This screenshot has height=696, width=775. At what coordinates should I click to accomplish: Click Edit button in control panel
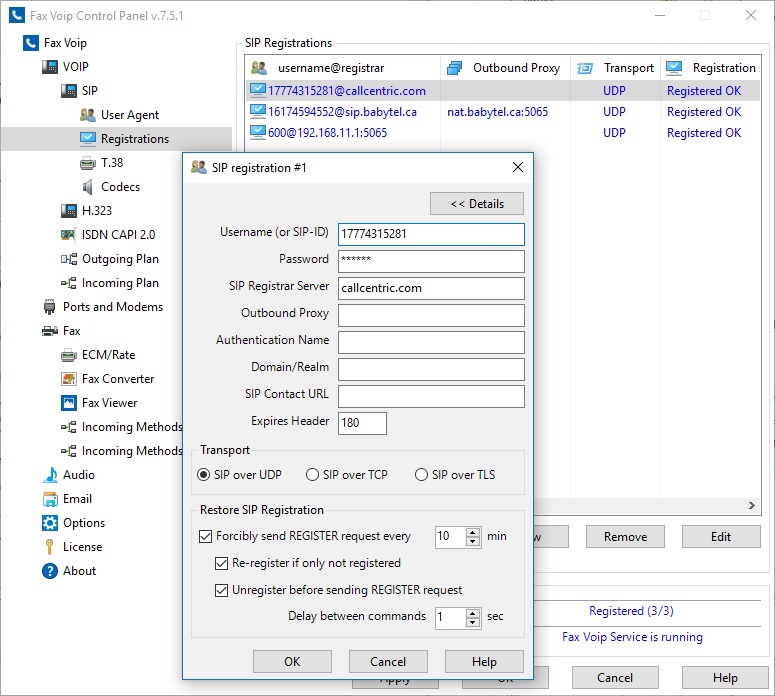click(x=721, y=537)
